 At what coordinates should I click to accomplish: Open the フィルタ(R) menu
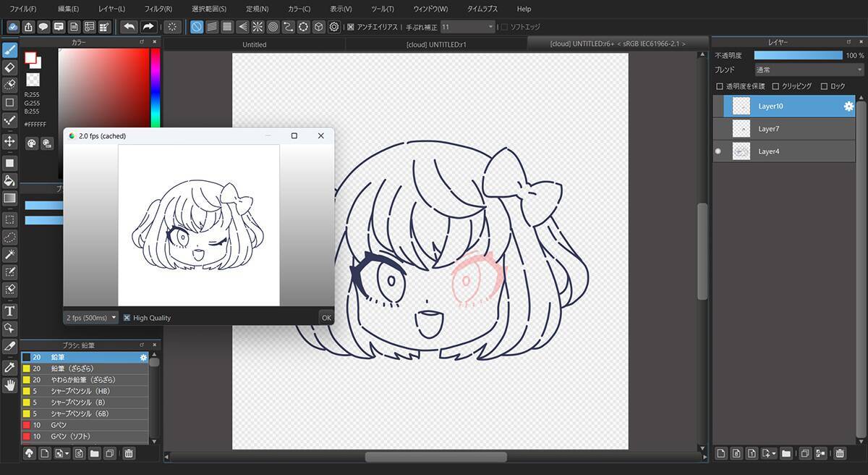tap(158, 9)
